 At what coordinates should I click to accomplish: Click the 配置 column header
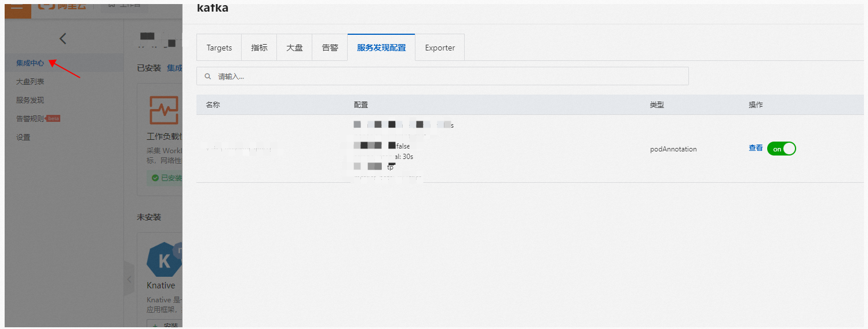pyautogui.click(x=361, y=105)
